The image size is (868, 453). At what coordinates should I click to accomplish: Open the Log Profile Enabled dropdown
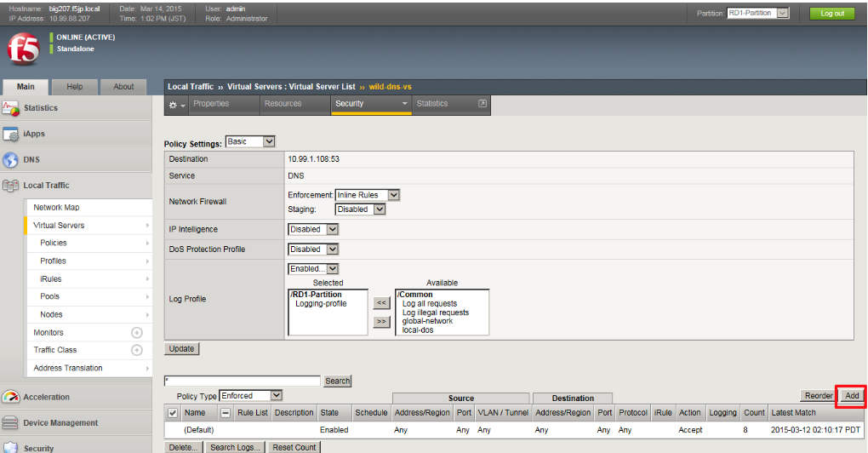(x=313, y=268)
